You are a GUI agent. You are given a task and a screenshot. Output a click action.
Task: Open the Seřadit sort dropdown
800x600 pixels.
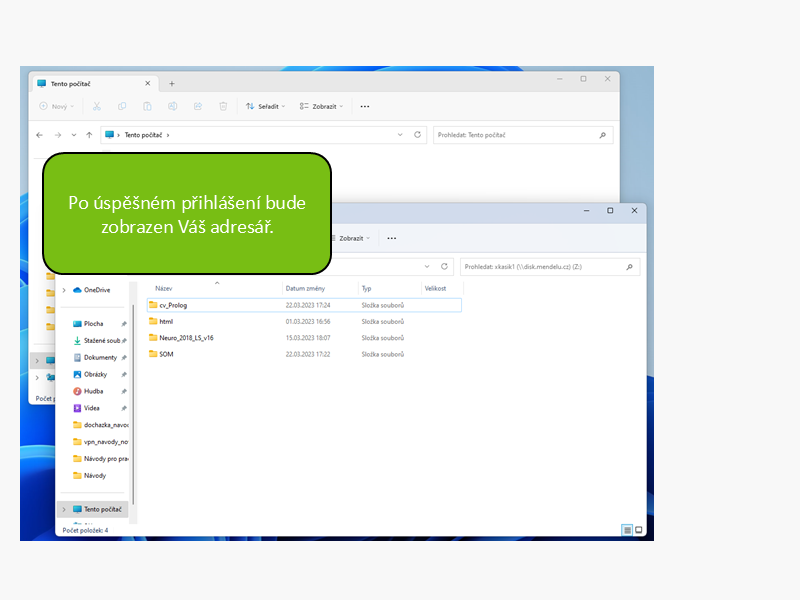265,106
